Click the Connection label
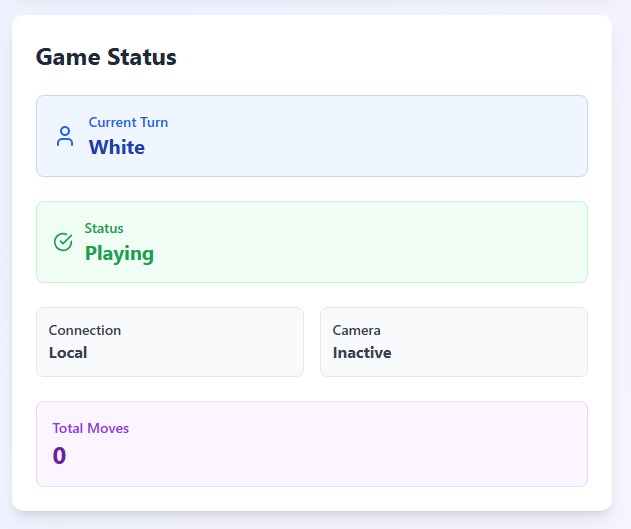 (85, 330)
